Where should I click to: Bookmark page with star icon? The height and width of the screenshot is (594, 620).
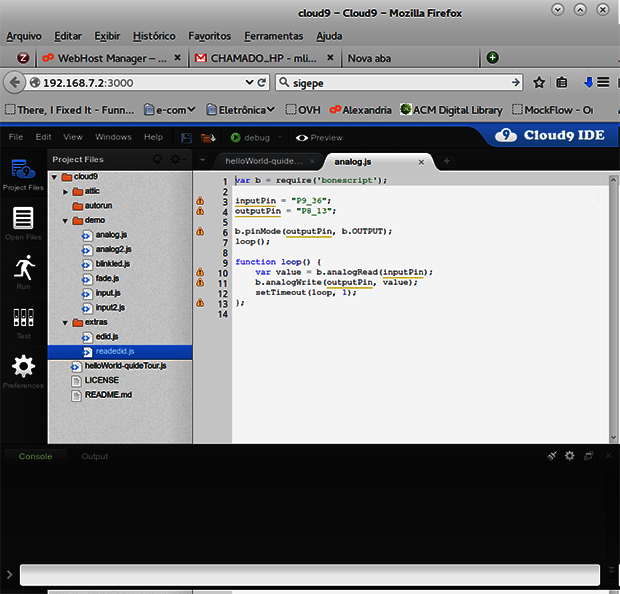pyautogui.click(x=539, y=83)
